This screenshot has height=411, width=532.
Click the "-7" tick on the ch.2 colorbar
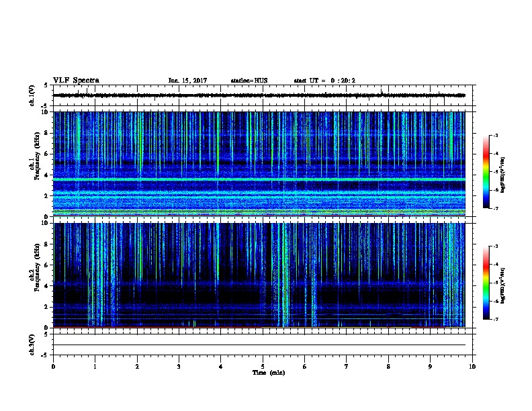pos(496,320)
